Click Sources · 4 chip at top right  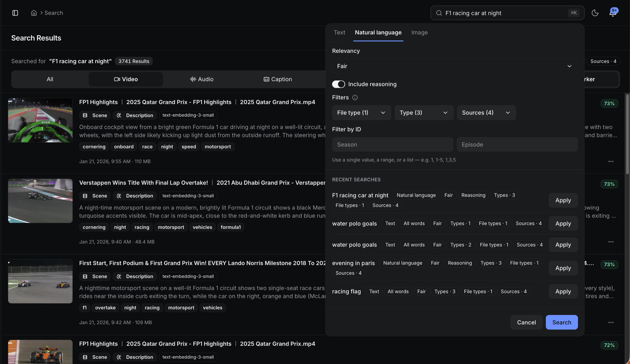pos(603,61)
